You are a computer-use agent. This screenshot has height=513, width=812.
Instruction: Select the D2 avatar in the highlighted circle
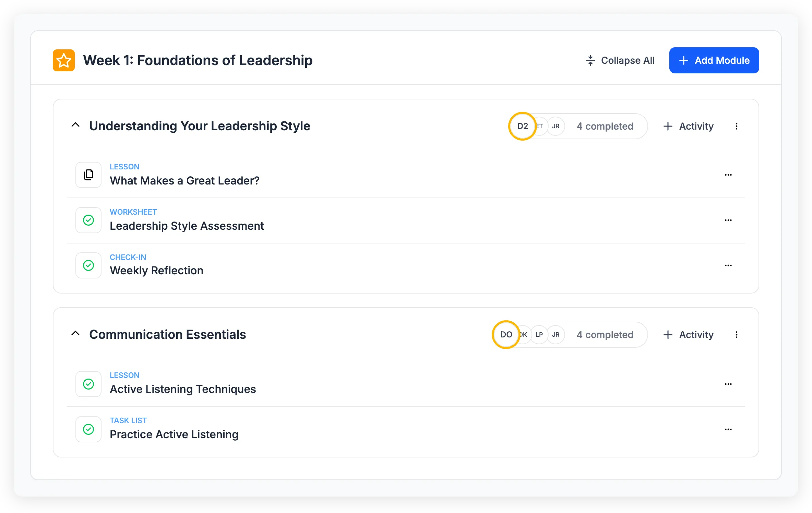[x=522, y=126]
